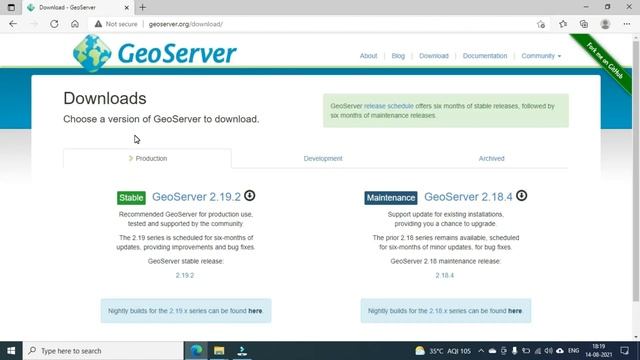640x360 pixels.
Task: Open the GeoServer 2.19.2 heading link
Action: coord(196,197)
